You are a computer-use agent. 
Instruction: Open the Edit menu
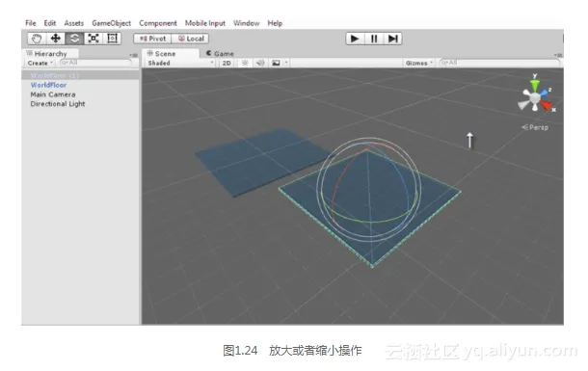[x=50, y=23]
